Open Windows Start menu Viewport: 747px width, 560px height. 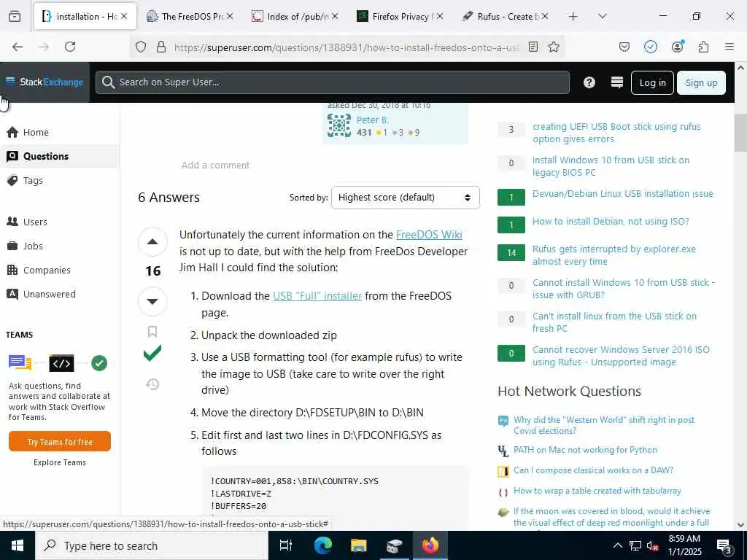pyautogui.click(x=18, y=545)
